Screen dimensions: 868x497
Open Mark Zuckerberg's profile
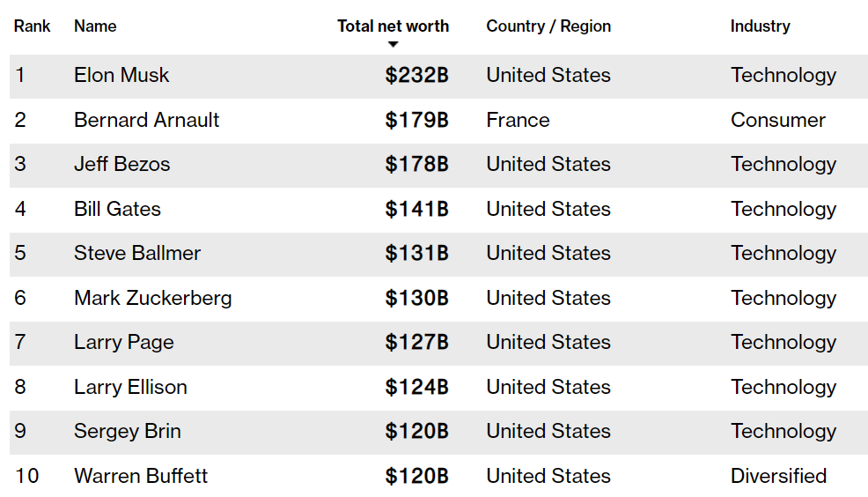[153, 298]
